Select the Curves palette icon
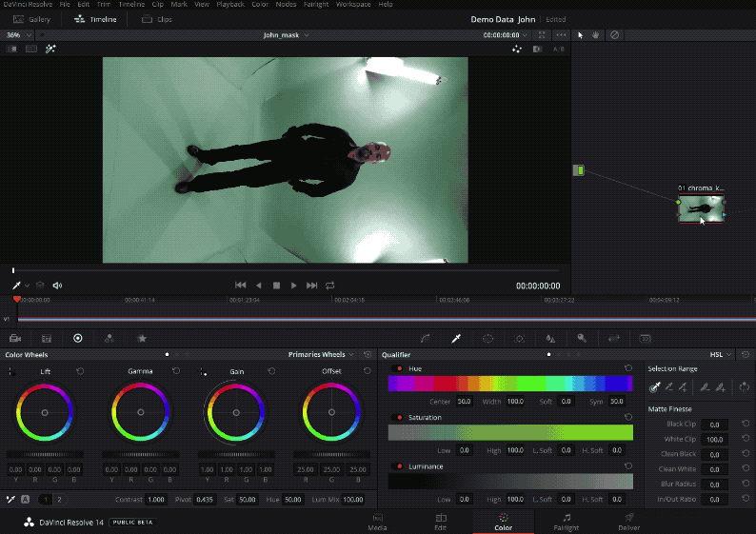This screenshot has width=756, height=534. [x=425, y=338]
